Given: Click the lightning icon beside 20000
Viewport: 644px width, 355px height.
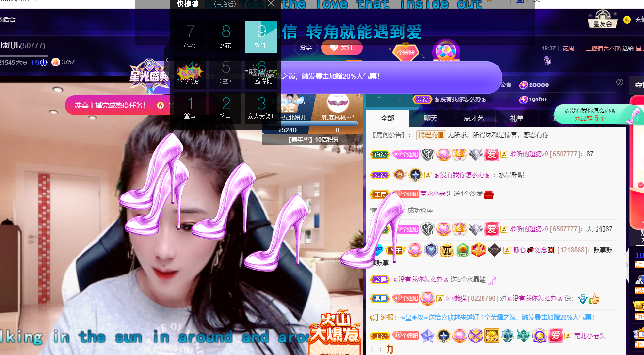Looking at the screenshot, I should [523, 85].
